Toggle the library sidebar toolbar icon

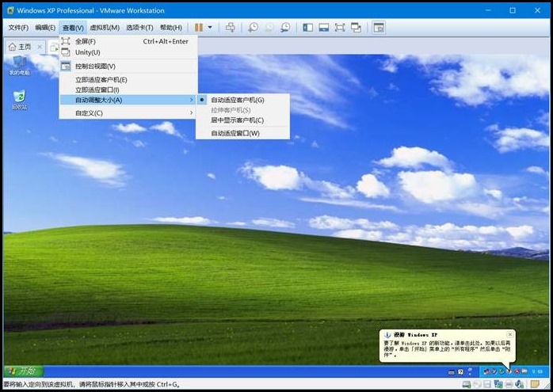click(x=308, y=28)
